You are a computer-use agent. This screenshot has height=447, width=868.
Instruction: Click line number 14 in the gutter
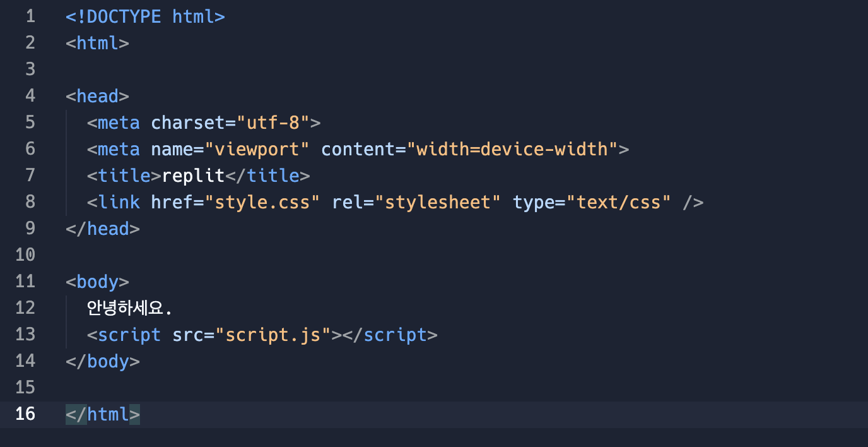(x=25, y=361)
